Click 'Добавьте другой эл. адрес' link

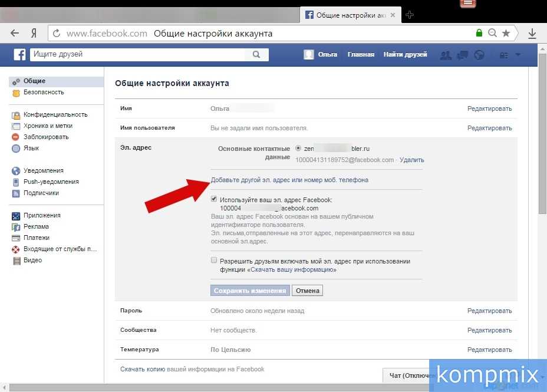(x=289, y=180)
